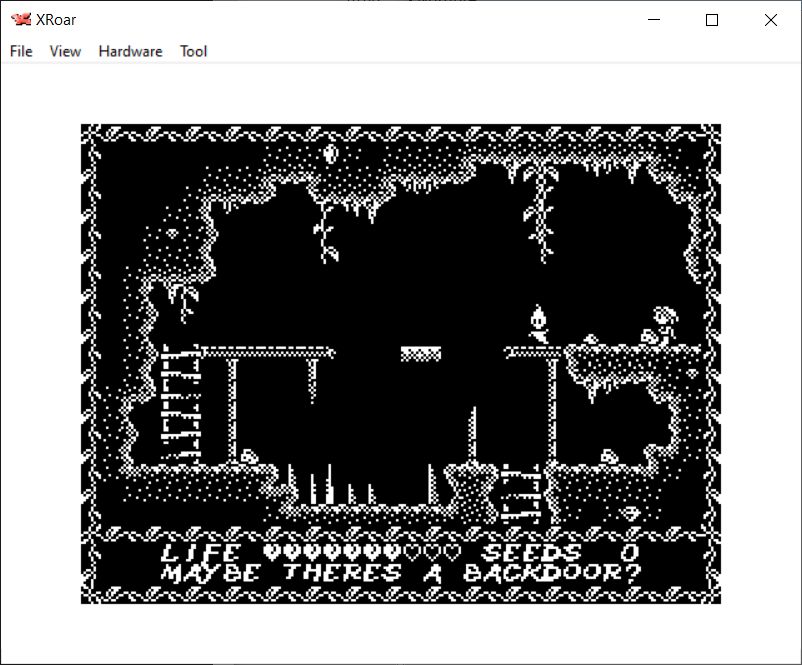This screenshot has height=665, width=802.
Task: Expand the Tool menu
Action: pos(193,51)
